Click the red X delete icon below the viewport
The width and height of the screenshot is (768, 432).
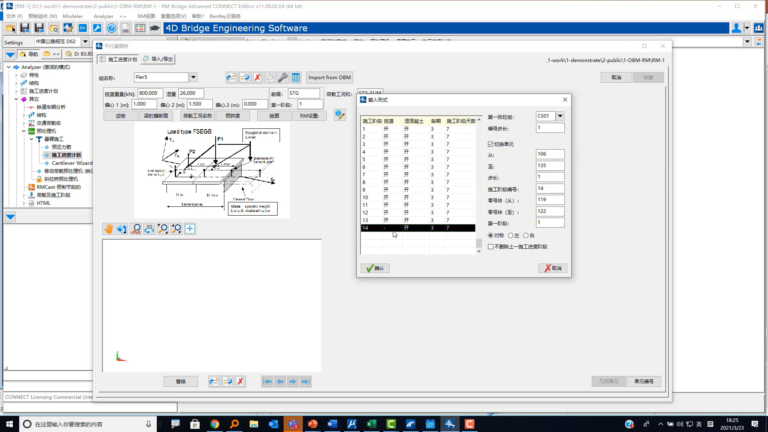click(x=240, y=382)
